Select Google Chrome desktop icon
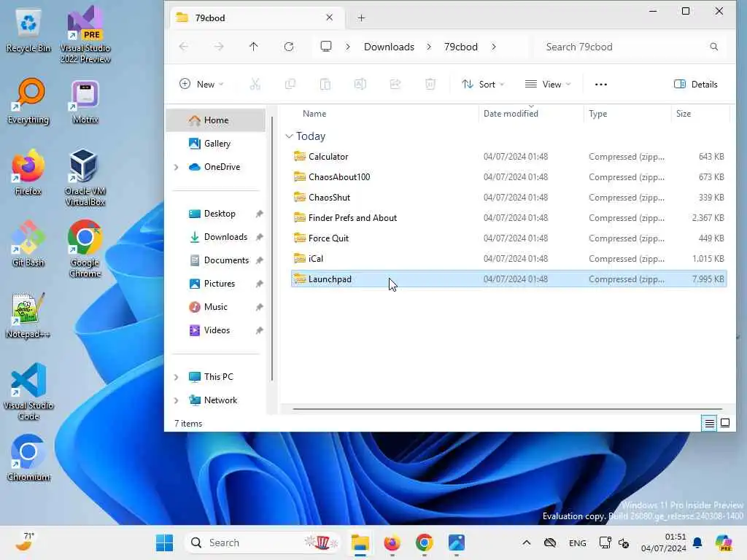This screenshot has height=560, width=747. tap(85, 249)
